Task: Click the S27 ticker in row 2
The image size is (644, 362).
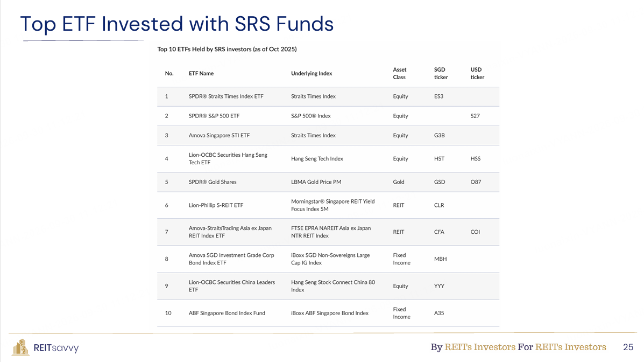Action: [x=475, y=116]
